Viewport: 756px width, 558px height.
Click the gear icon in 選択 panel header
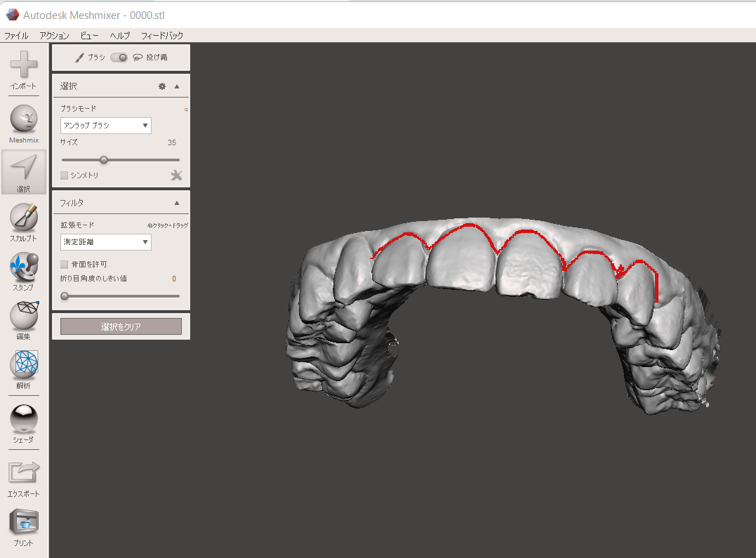(x=162, y=86)
